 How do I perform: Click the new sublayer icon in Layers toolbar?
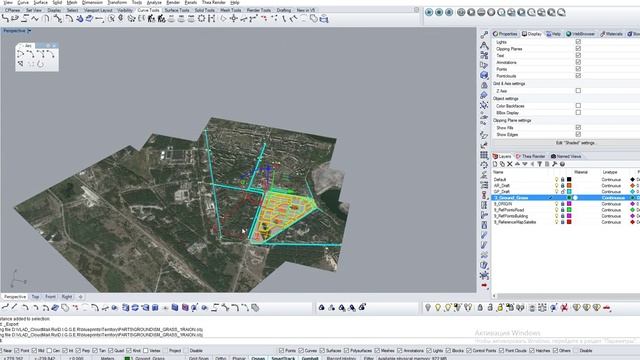[x=502, y=164]
